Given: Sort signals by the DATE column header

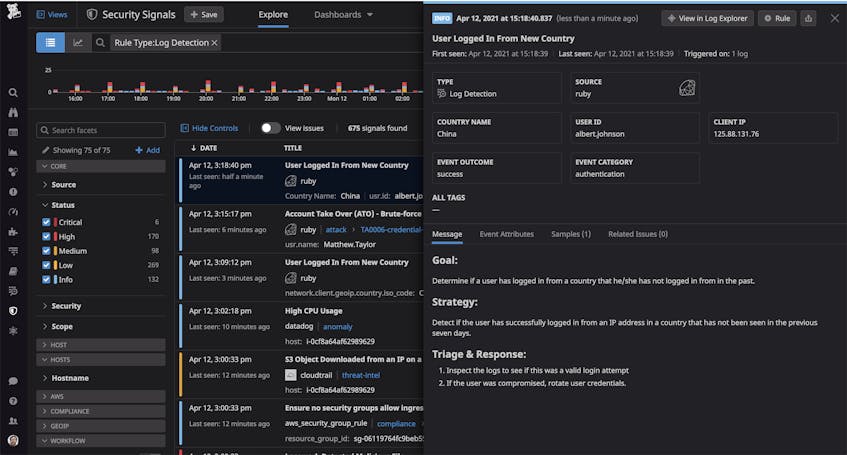Looking at the screenshot, I should tap(204, 148).
